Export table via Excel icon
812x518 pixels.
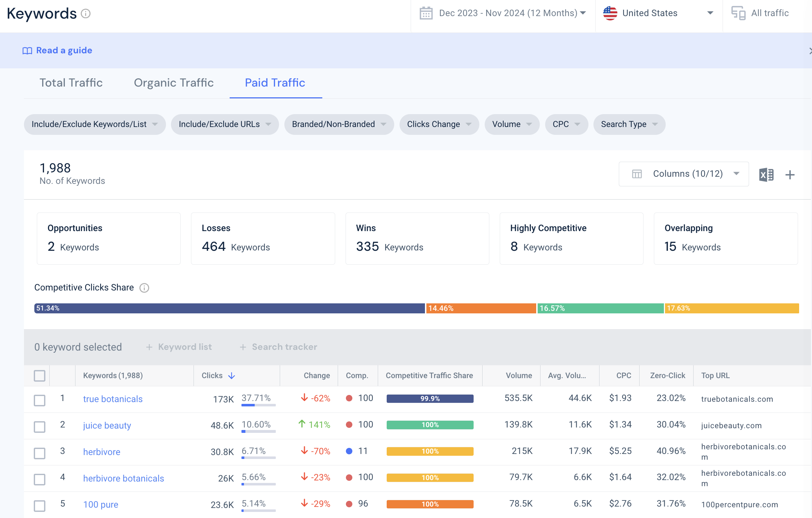766,175
